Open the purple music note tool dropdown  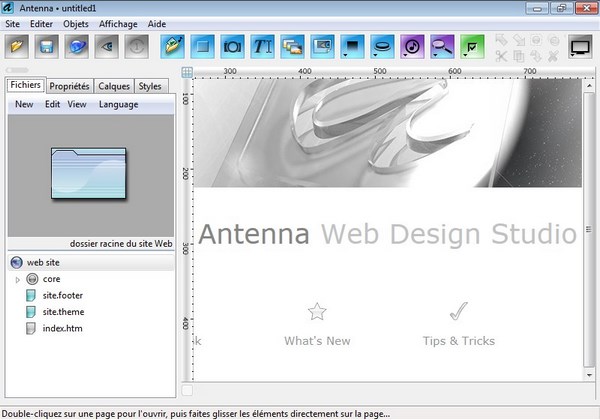coord(412,47)
